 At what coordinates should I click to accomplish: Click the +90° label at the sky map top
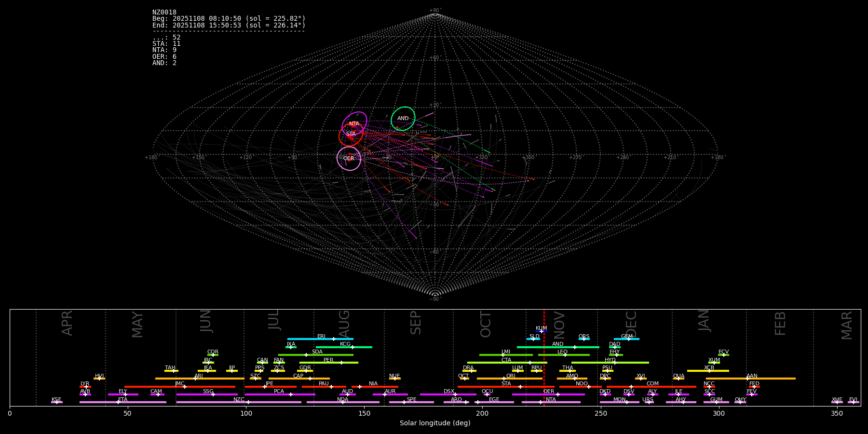pos(435,11)
